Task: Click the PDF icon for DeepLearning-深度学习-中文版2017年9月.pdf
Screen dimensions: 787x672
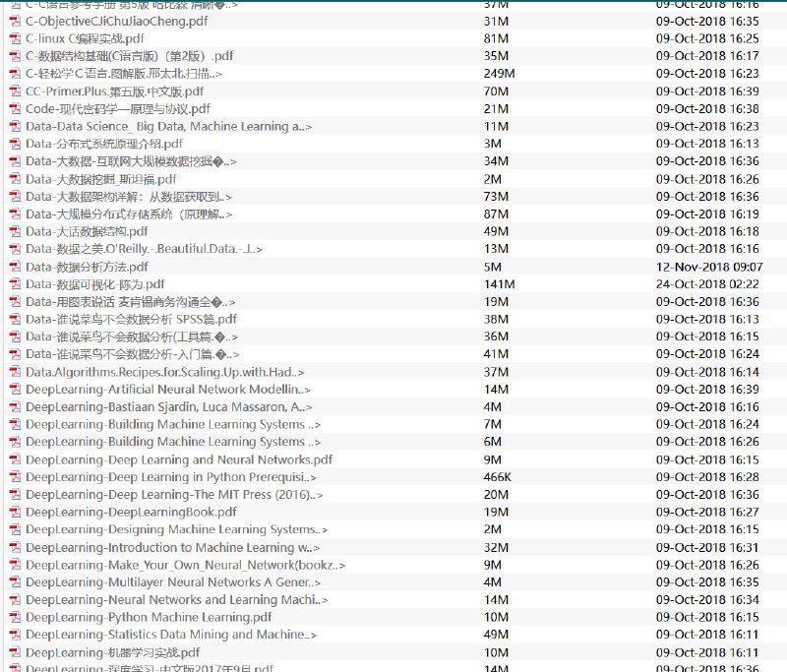Action: [17, 668]
